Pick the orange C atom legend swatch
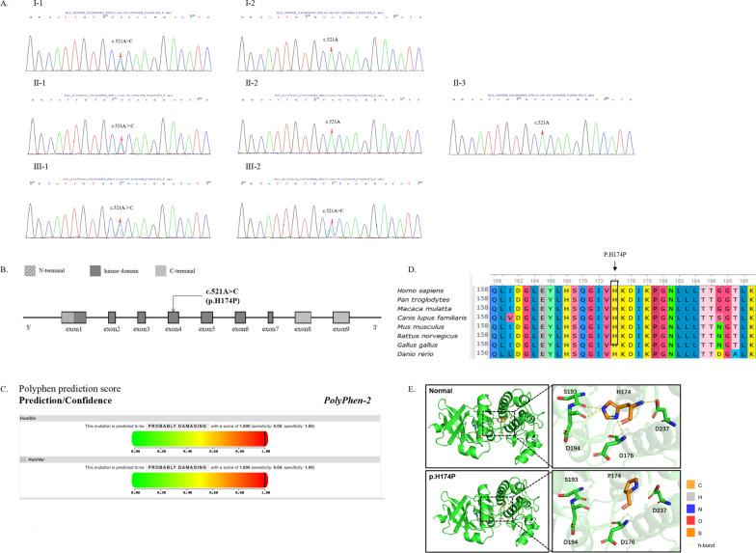 click(690, 484)
